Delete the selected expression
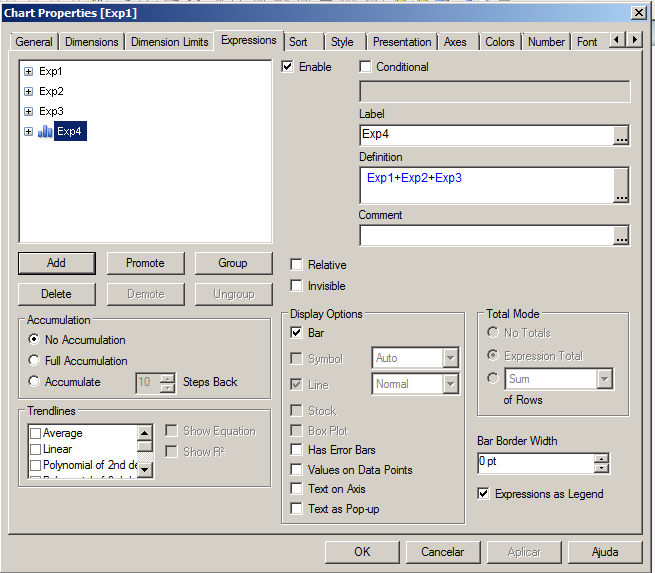 pos(57,294)
